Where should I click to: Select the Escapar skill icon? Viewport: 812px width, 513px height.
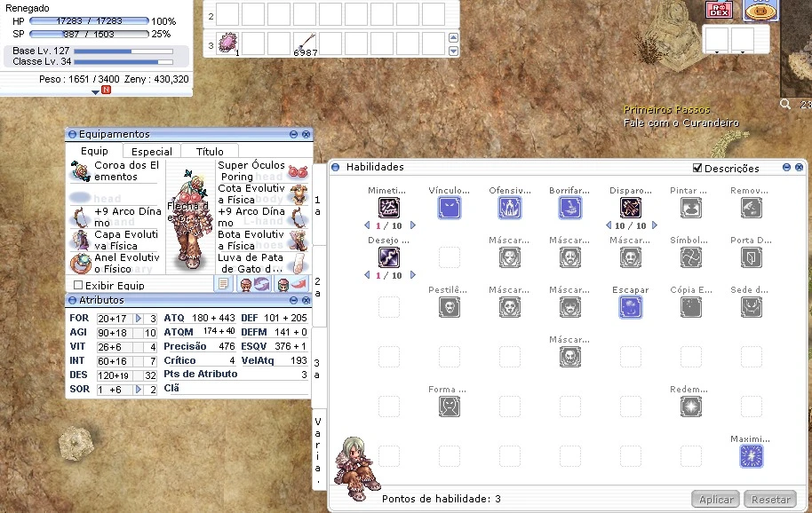[x=630, y=305]
